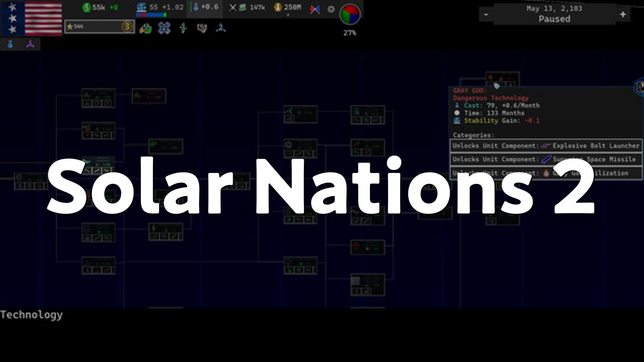The width and height of the screenshot is (644, 362).
Task: Select the Sol star system field
Action: click(100, 26)
